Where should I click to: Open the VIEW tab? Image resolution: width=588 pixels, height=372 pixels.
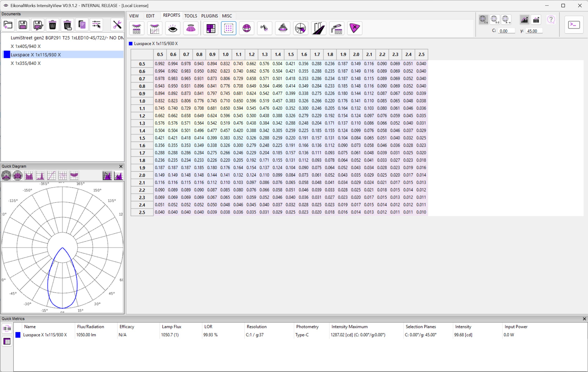coord(134,16)
